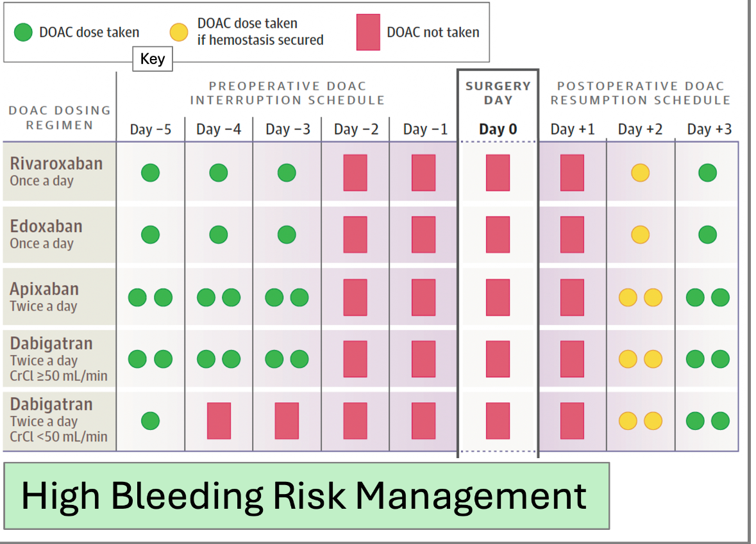Click the yellow hemostasis secured legend circle
The image size is (756, 544).
[179, 32]
